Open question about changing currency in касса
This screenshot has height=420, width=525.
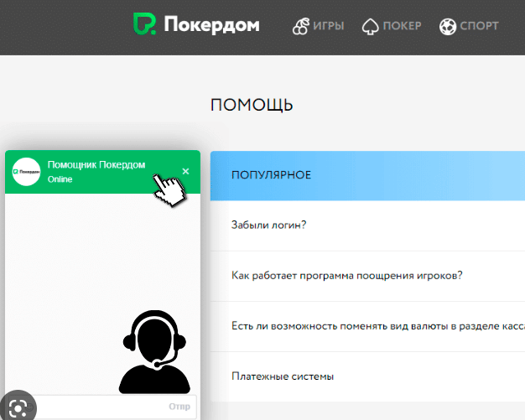coord(367,326)
